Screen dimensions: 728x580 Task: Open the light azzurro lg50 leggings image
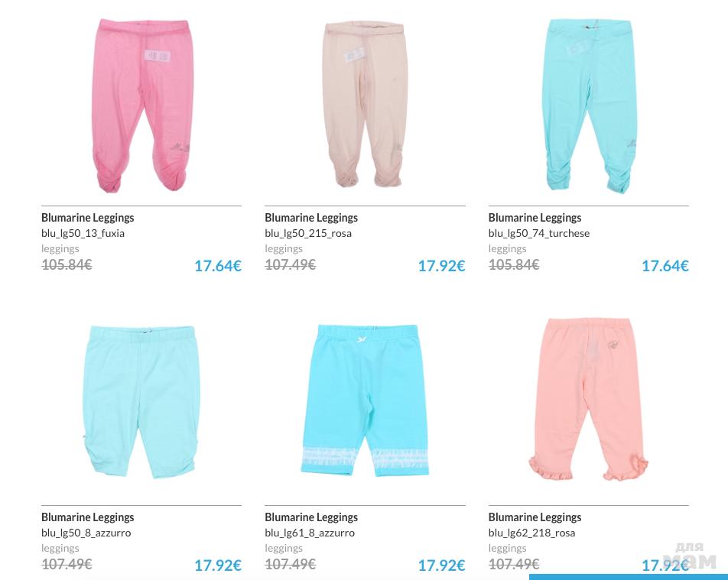[x=141, y=402]
